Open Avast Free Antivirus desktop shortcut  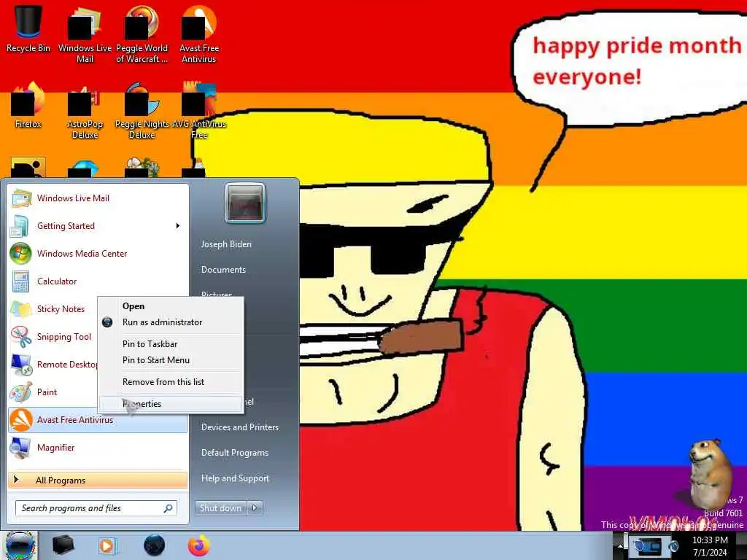coord(199,34)
